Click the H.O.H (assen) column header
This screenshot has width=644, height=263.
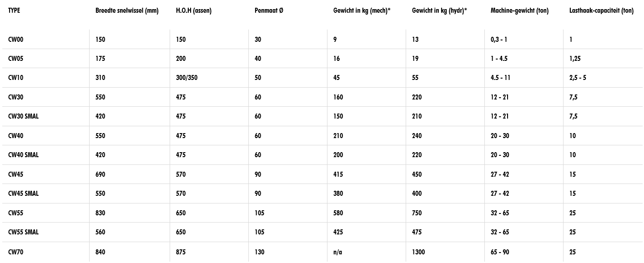(194, 11)
